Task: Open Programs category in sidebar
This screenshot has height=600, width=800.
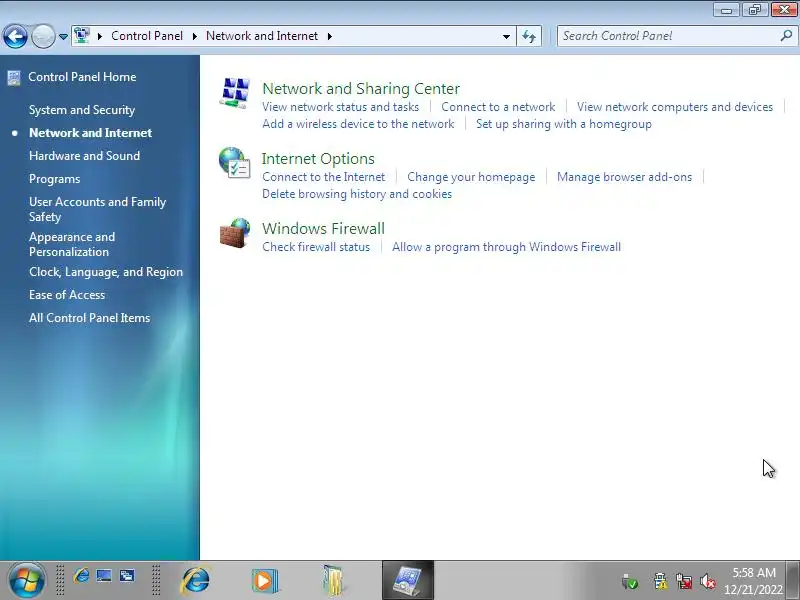Action: [x=55, y=179]
